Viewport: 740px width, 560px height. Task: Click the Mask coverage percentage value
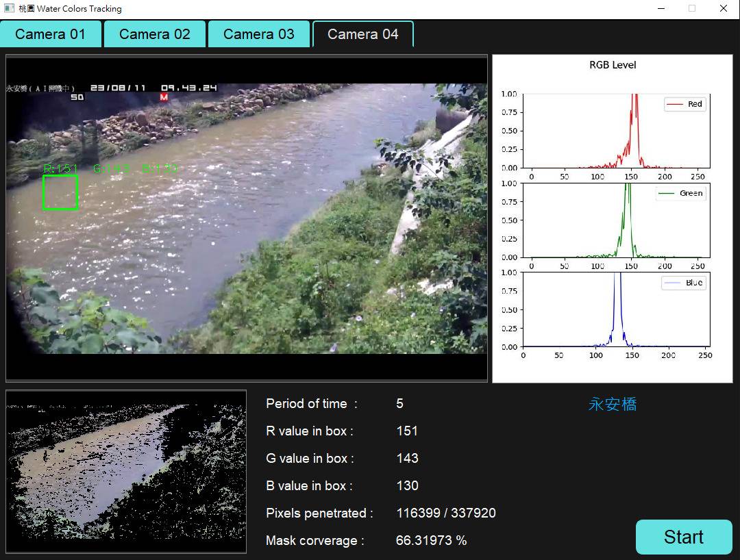click(431, 540)
